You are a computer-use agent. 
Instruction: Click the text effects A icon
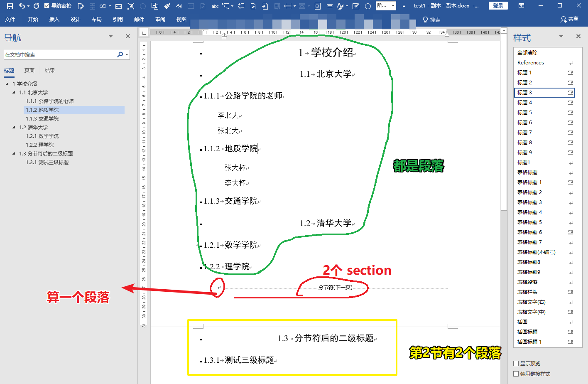coord(341,6)
